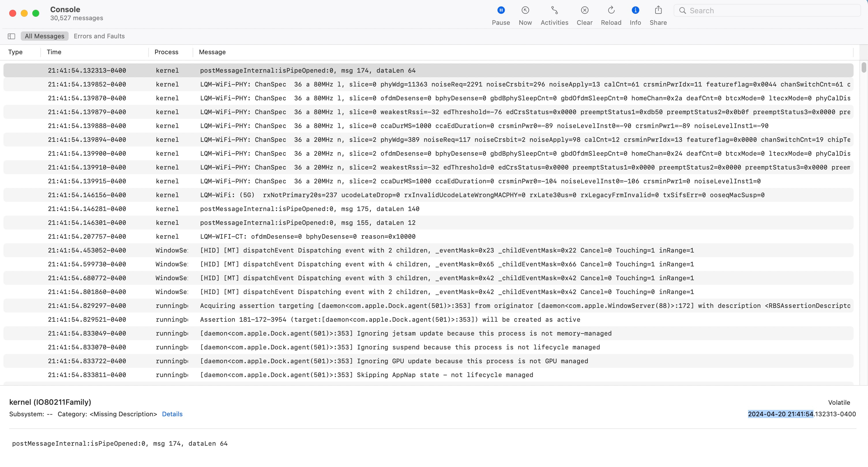Select the Skipping AppNap state message row
Screen dimensions: 868x467
click(366, 375)
